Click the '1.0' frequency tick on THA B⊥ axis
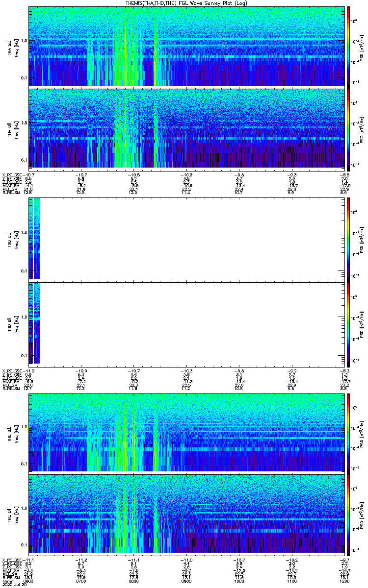The height and width of the screenshot is (588, 368). 24,40
